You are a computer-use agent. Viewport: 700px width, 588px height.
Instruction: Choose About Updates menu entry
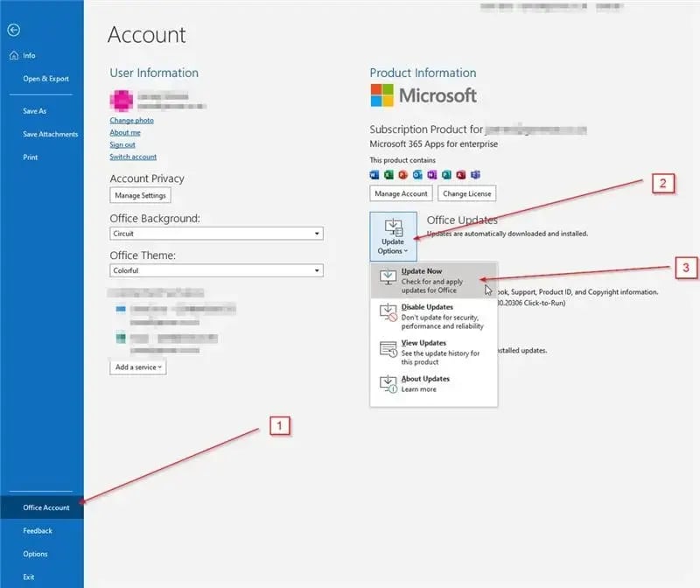click(x=434, y=384)
